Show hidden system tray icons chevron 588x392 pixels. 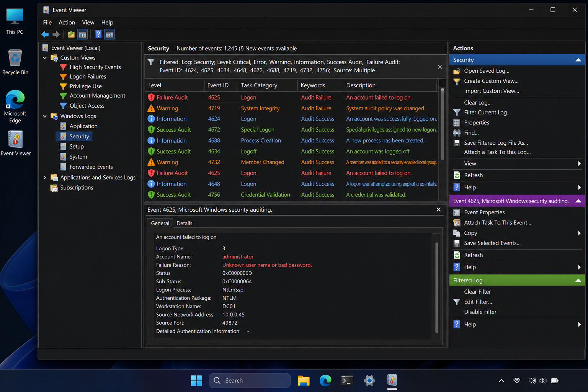tap(501, 381)
